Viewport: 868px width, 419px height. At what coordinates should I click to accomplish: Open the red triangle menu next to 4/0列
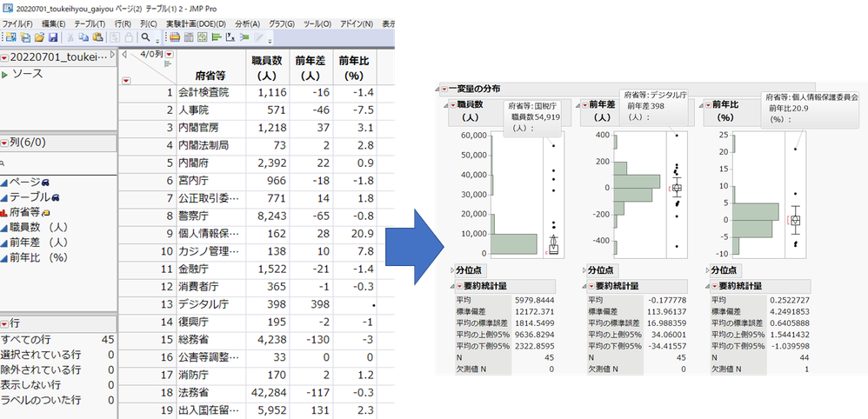tap(170, 54)
